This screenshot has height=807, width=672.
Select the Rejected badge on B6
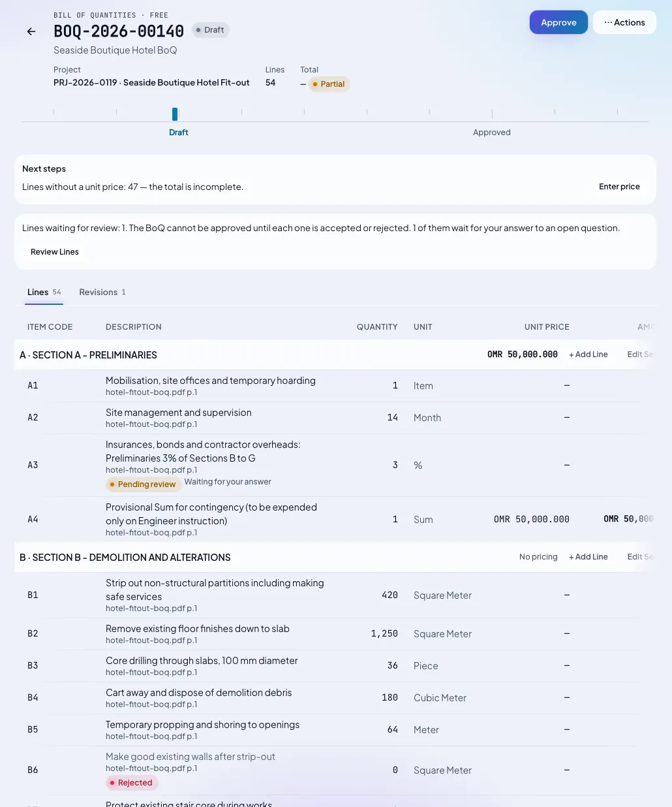tap(132, 783)
